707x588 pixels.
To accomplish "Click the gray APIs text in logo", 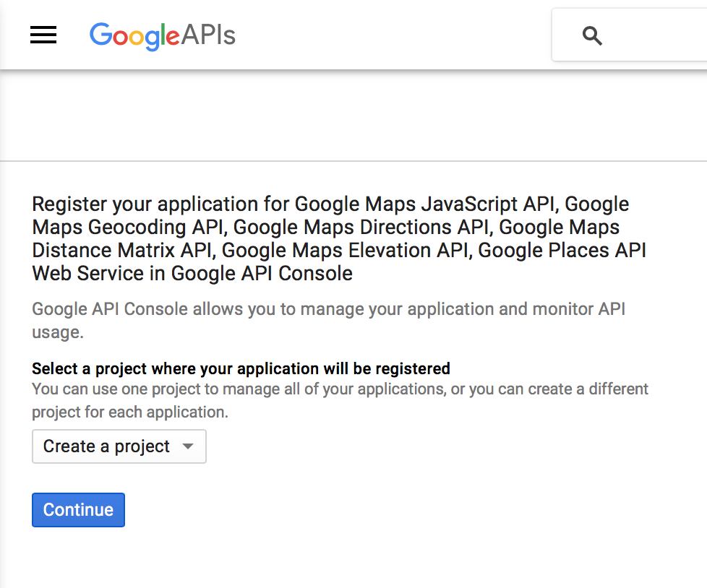I will tap(208, 35).
